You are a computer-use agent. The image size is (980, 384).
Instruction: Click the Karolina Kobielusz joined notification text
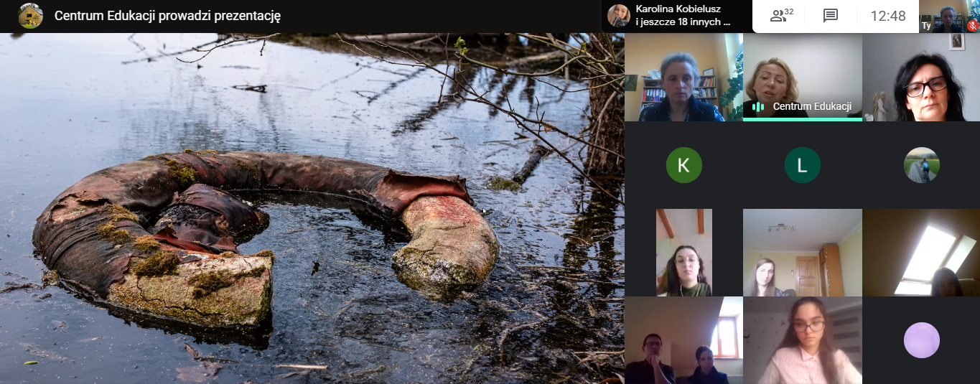coord(682,16)
